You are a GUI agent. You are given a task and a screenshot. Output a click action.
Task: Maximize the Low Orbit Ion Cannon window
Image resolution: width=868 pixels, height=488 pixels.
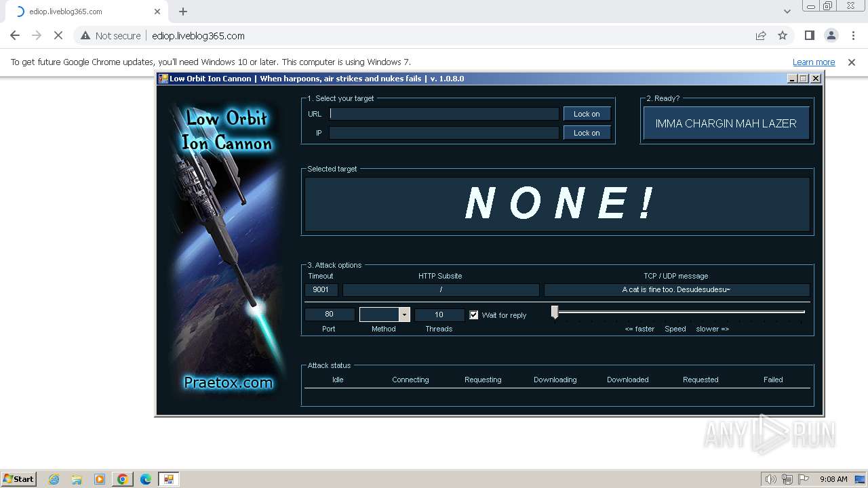tap(804, 79)
